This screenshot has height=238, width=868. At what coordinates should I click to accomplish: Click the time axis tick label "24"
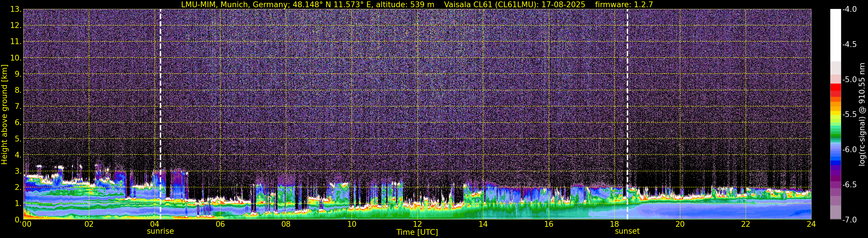pyautogui.click(x=811, y=224)
